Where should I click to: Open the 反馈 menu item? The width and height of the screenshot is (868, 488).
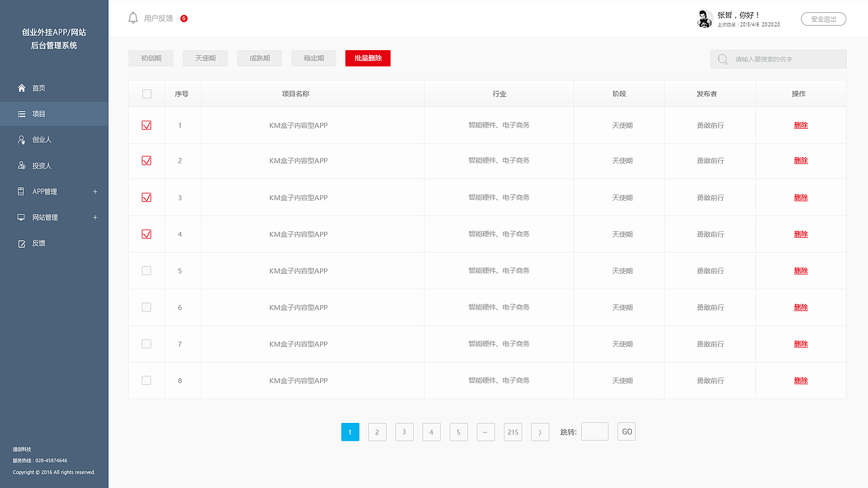[54, 243]
